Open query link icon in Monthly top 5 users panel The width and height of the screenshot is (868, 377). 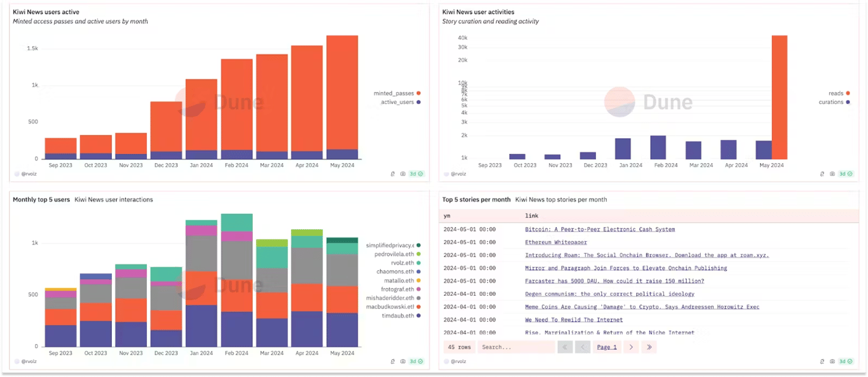click(x=394, y=361)
